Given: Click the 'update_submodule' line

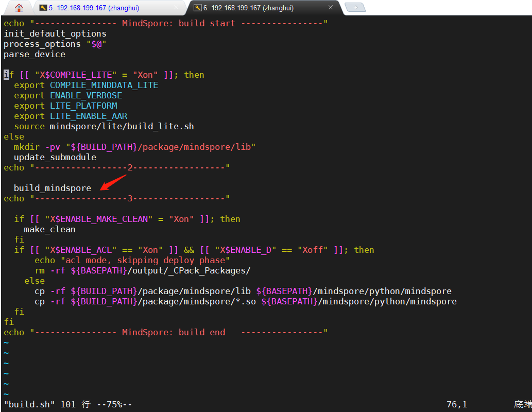Looking at the screenshot, I should (55, 157).
